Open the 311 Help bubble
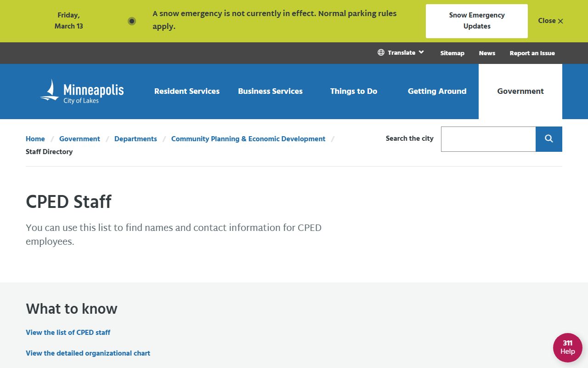The height and width of the screenshot is (368, 588). point(568,348)
